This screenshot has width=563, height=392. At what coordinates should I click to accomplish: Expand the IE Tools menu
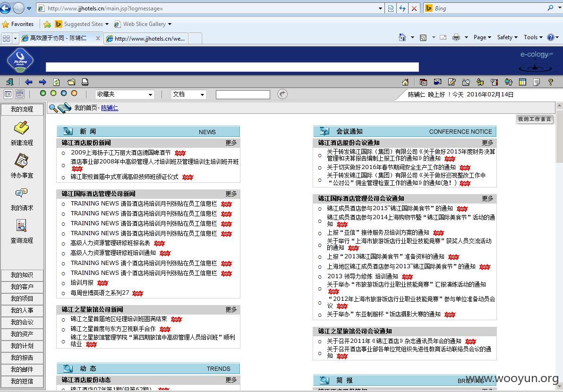[533, 37]
